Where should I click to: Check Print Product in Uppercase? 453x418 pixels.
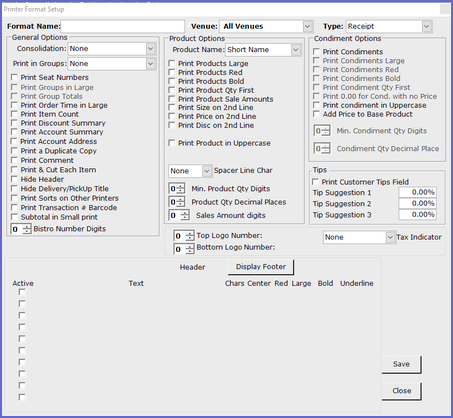[x=172, y=143]
